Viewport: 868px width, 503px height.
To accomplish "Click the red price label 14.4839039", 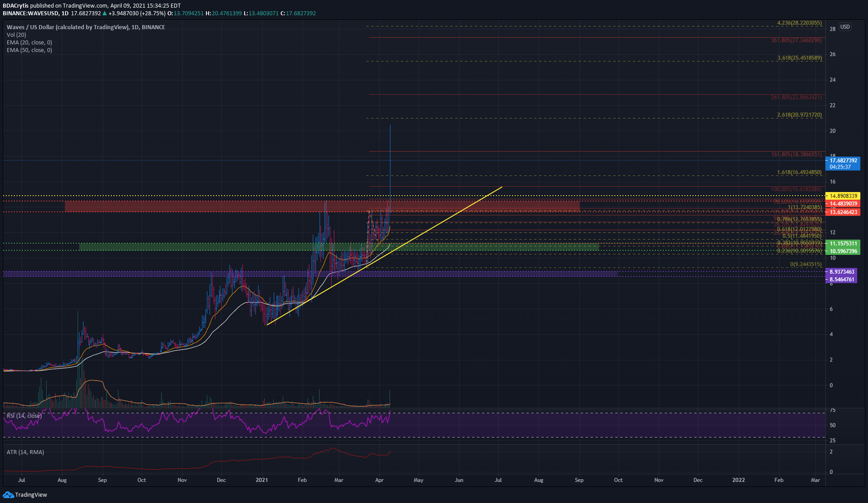I will 843,203.
